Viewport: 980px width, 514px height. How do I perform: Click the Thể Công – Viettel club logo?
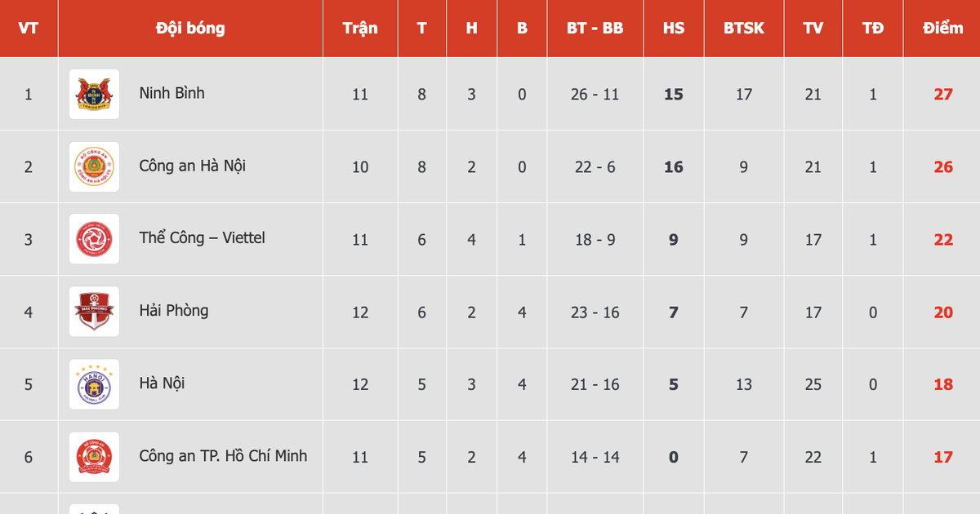coord(94,239)
